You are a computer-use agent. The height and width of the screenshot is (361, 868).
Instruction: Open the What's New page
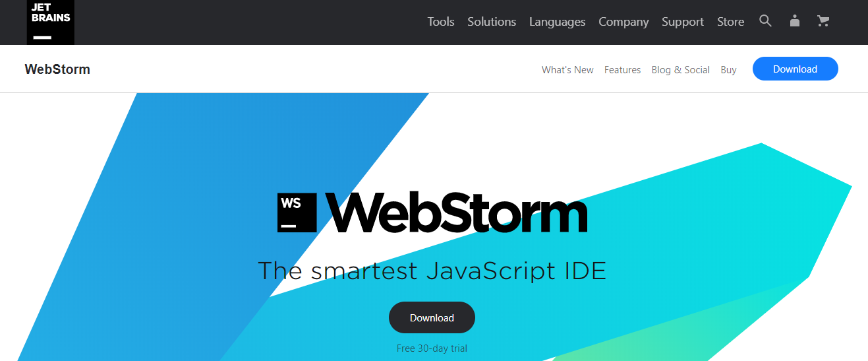(567, 70)
